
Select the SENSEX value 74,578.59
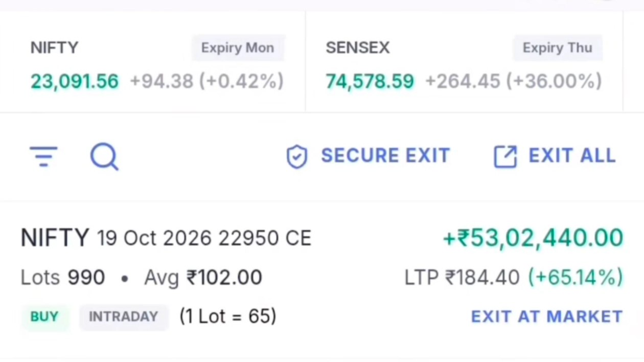[370, 81]
